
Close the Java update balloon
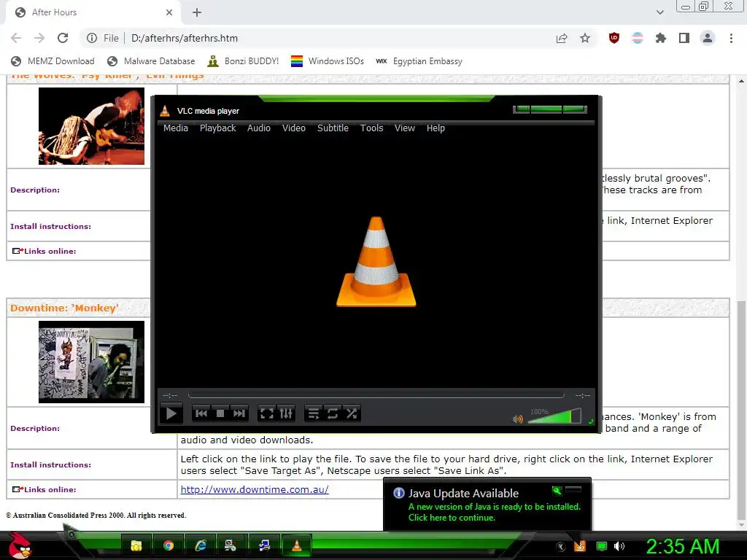point(573,490)
